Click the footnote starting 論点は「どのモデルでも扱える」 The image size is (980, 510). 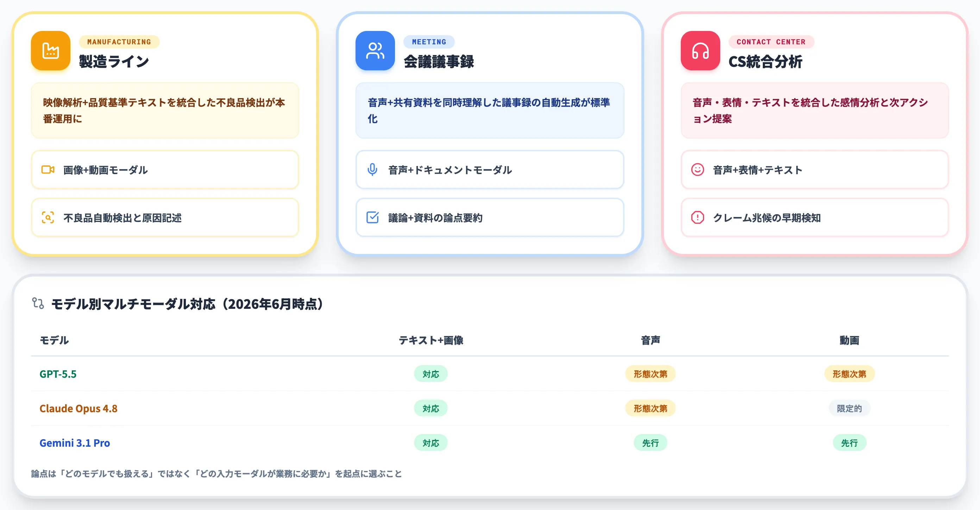[x=216, y=473]
